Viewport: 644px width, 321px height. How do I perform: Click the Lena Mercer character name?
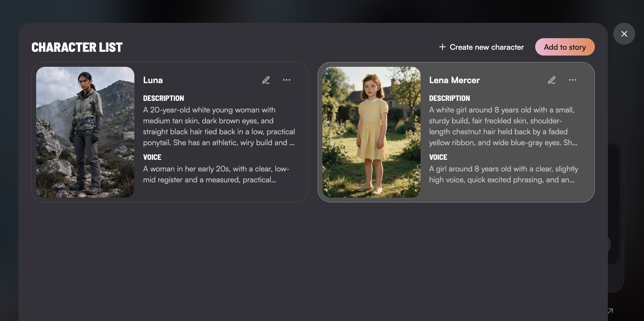[454, 80]
